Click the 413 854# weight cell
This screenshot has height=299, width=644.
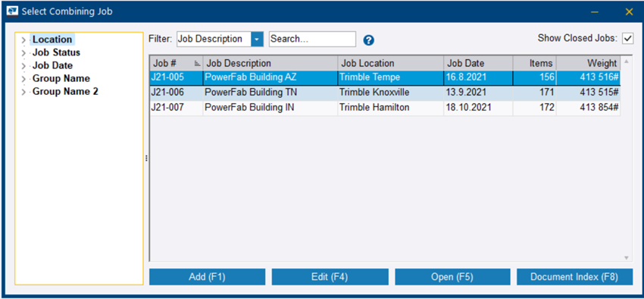tap(588, 108)
